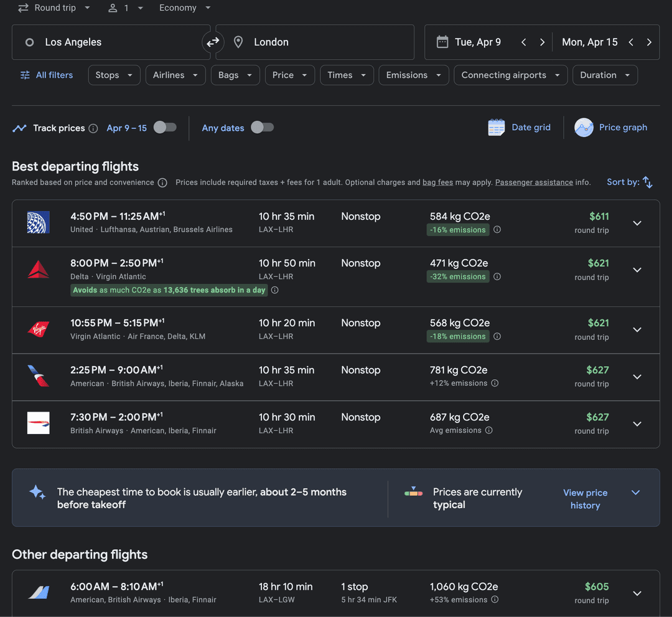672x617 pixels.
Task: Click the Tue, Apr 9 departure date
Action: pyautogui.click(x=477, y=42)
